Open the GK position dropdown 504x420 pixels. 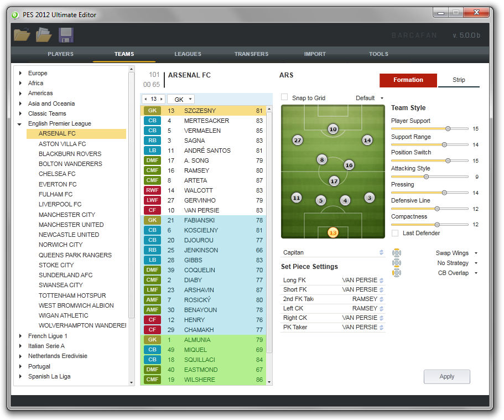click(x=181, y=100)
